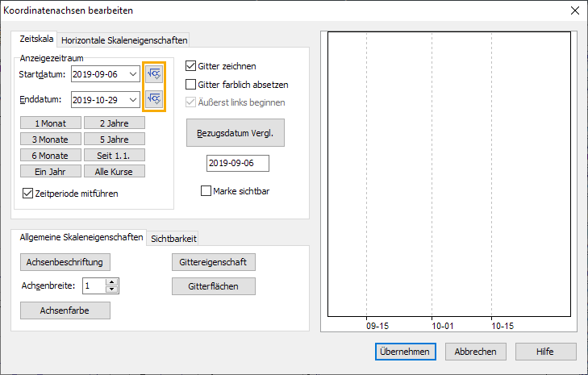This screenshot has width=588, height=375.
Task: Expand the Enddatum date dropdown
Action: [132, 100]
